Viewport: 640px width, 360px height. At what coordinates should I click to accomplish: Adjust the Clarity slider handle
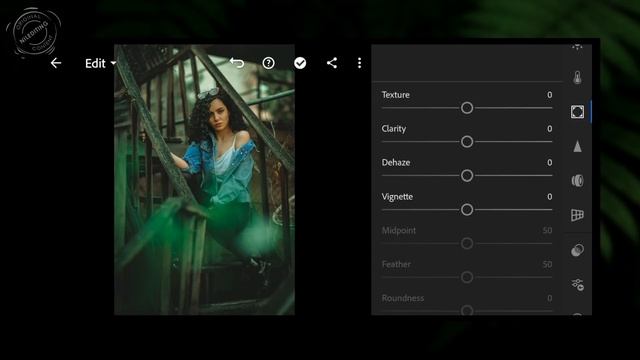pos(467,142)
